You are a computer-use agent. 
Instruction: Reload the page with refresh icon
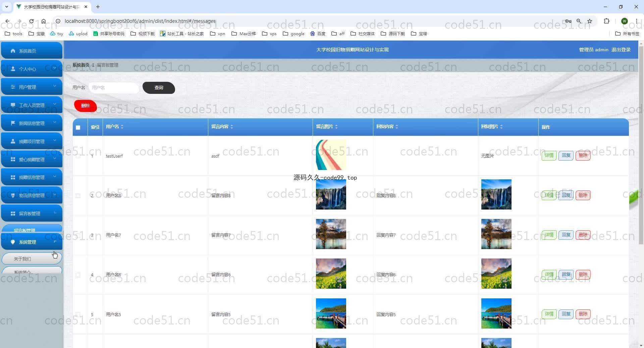point(31,21)
